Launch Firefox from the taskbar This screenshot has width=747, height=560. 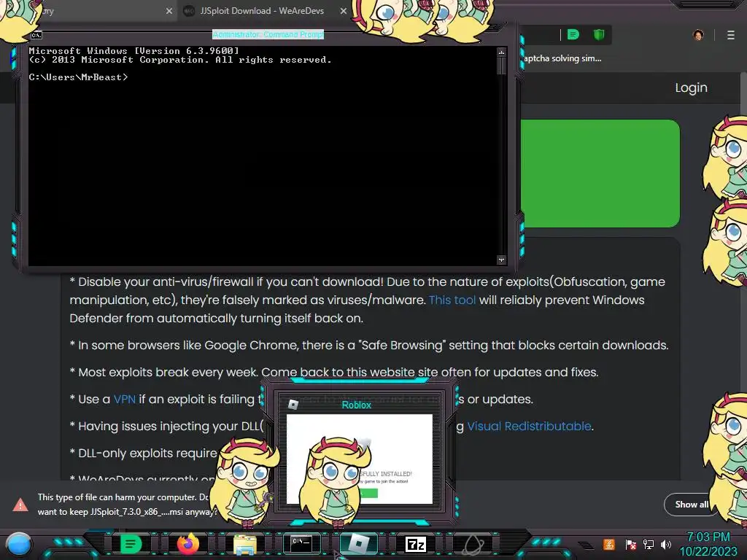tap(187, 544)
